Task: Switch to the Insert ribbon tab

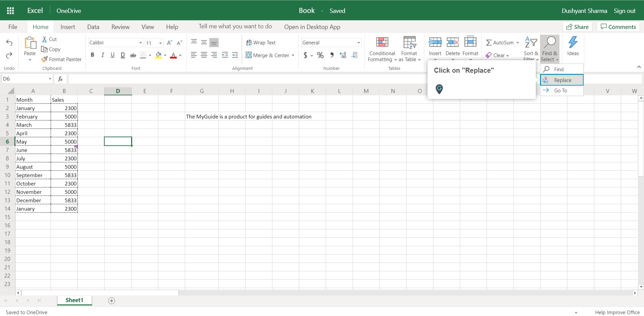Action: (x=68, y=27)
